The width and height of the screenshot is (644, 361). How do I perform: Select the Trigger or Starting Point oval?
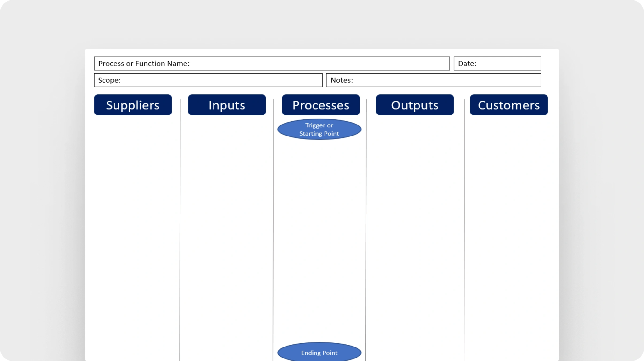(319, 129)
